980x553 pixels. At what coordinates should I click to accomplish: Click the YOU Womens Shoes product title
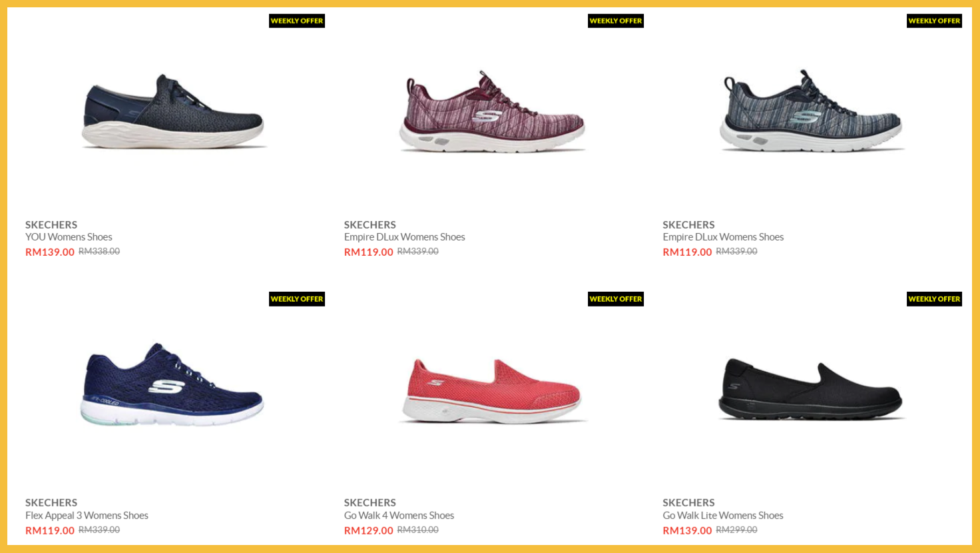pos(69,237)
